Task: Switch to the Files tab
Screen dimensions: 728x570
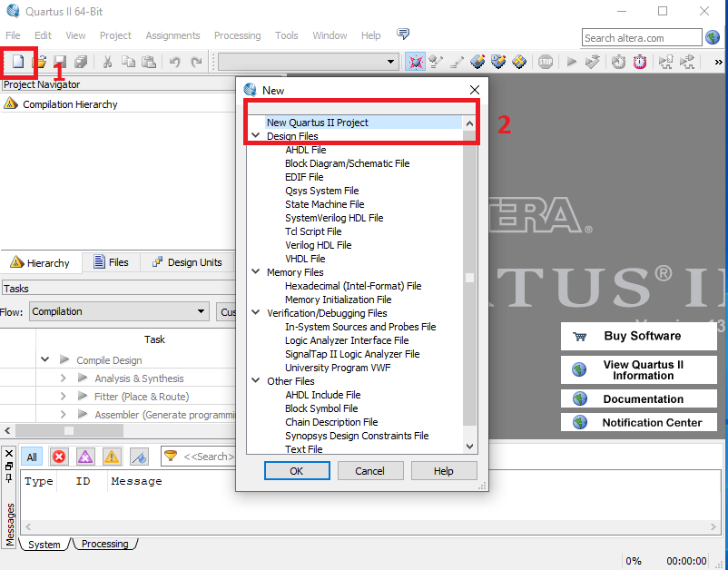Action: tap(112, 262)
